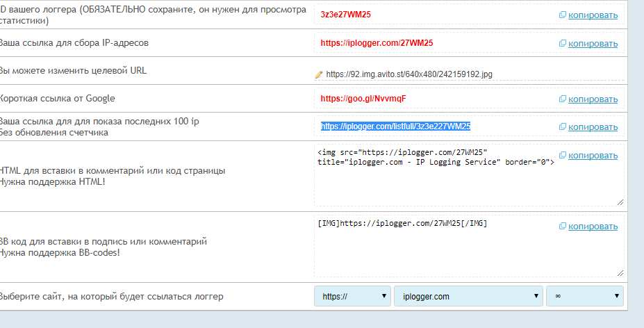Image resolution: width=644 pixels, height=328 pixels.
Task: Click the copy icon in the HTML code box
Action: pos(562,155)
